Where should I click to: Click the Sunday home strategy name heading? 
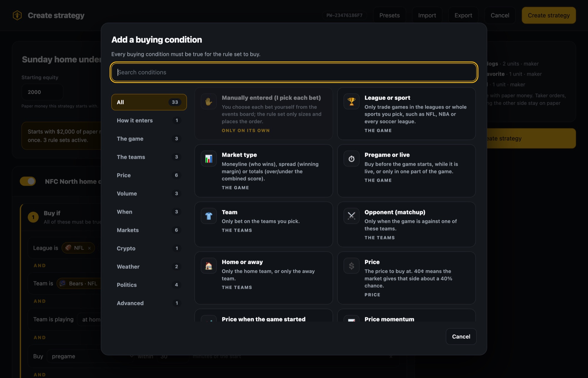(x=61, y=59)
